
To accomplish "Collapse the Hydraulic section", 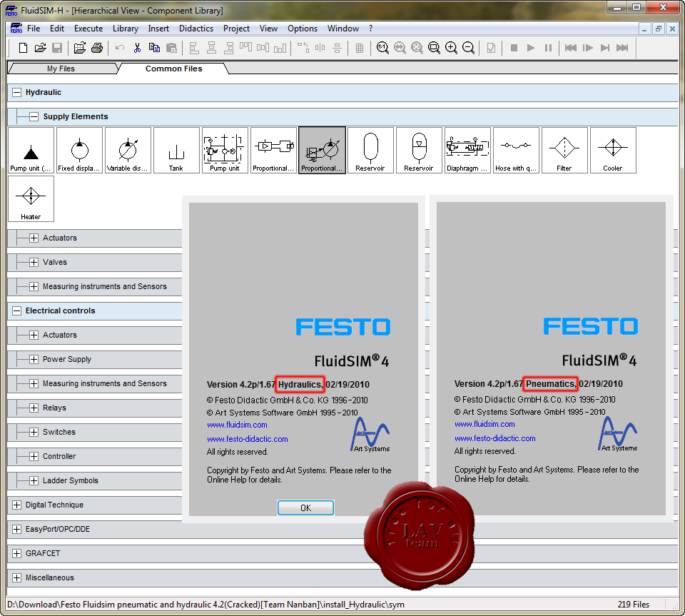I will tap(16, 92).
